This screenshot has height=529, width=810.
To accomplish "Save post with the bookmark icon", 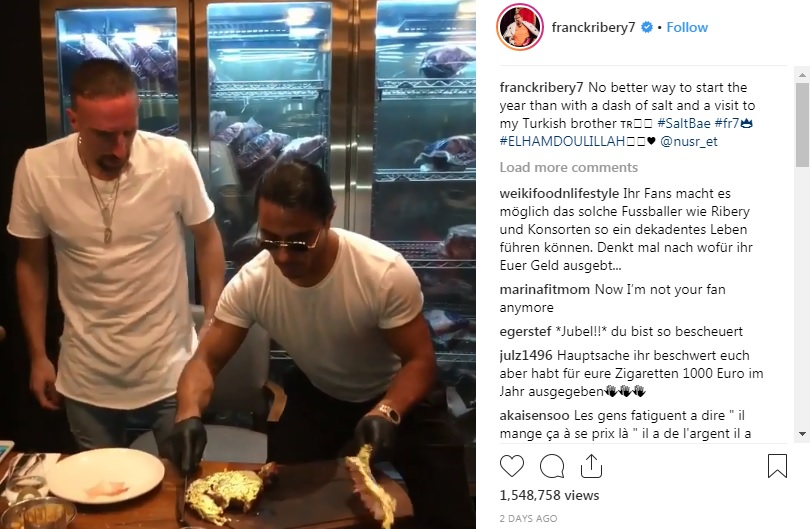I will 777,466.
